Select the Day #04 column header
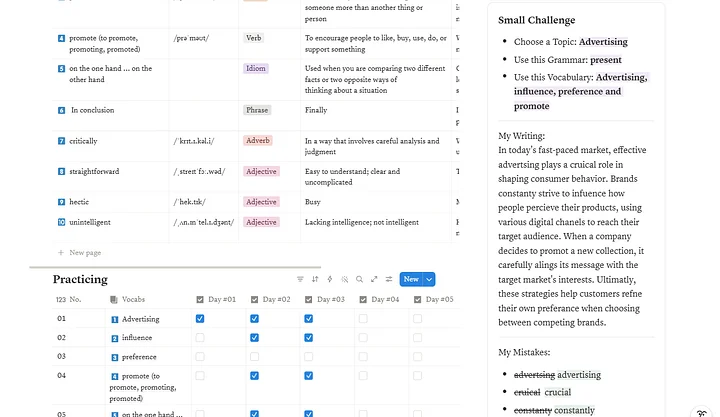Image resolution: width=720 pixels, height=417 pixels. tap(379, 299)
